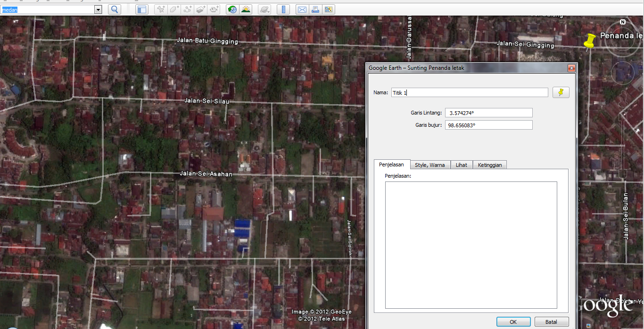Open the placemark icon picker beside Nama
Viewport: 644px width, 329px height.
pos(561,92)
